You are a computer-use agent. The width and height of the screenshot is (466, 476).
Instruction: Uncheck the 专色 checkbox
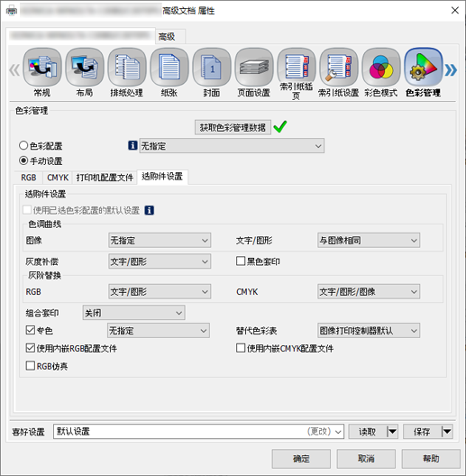31,330
